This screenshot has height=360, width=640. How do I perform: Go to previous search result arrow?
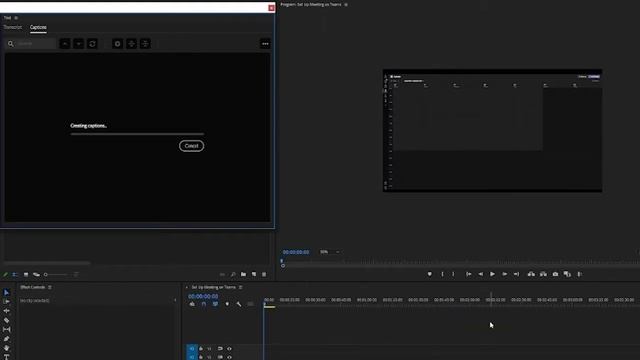(x=65, y=44)
